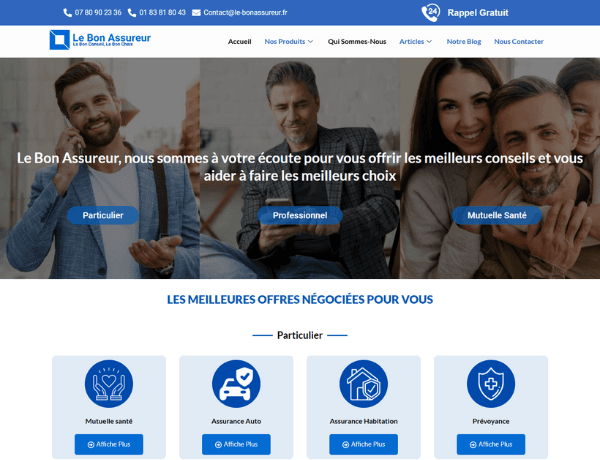
Task: Select the Prévoyance shield cross icon
Action: coord(491,383)
